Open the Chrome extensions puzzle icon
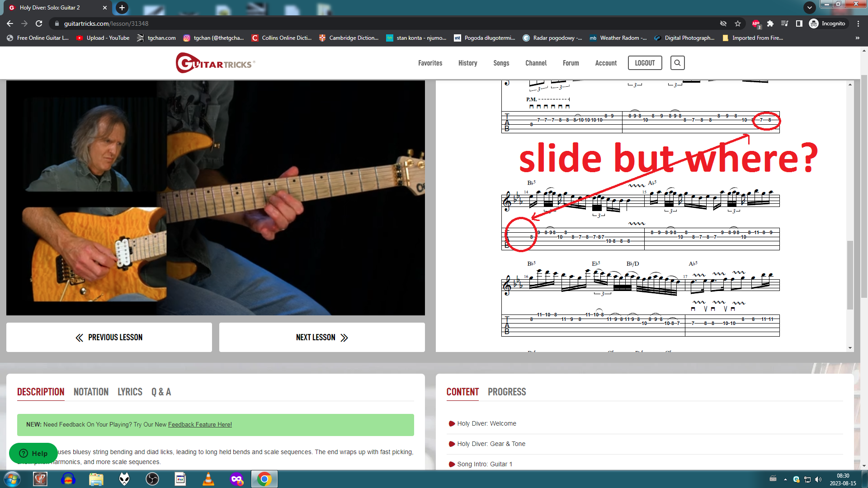 [770, 23]
